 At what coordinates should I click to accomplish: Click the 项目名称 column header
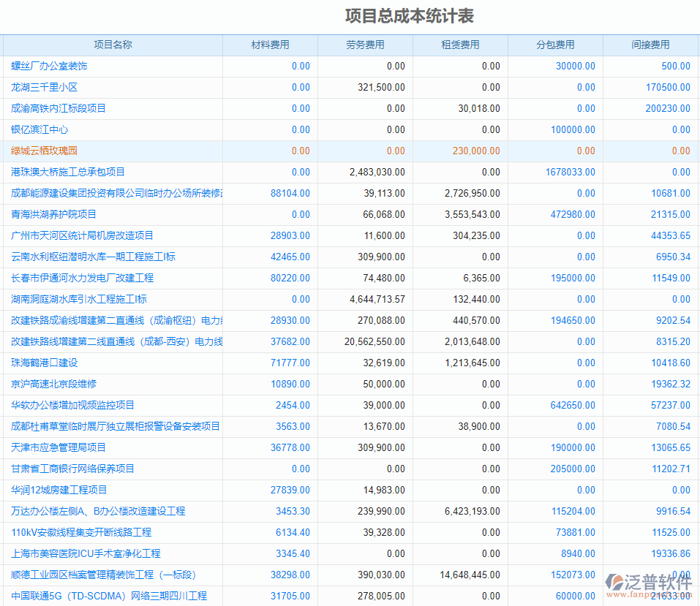pos(113,45)
